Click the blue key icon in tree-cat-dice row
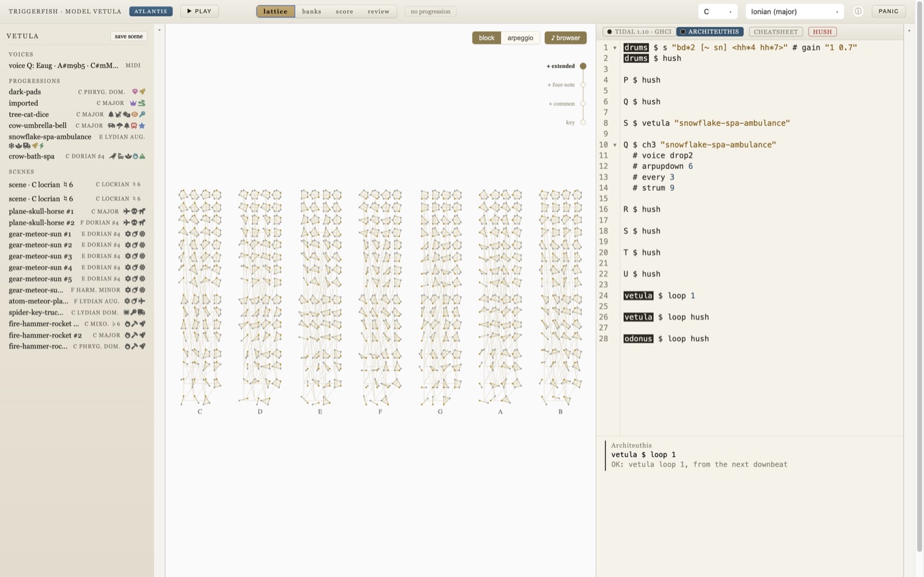924x577 pixels. 142,114
